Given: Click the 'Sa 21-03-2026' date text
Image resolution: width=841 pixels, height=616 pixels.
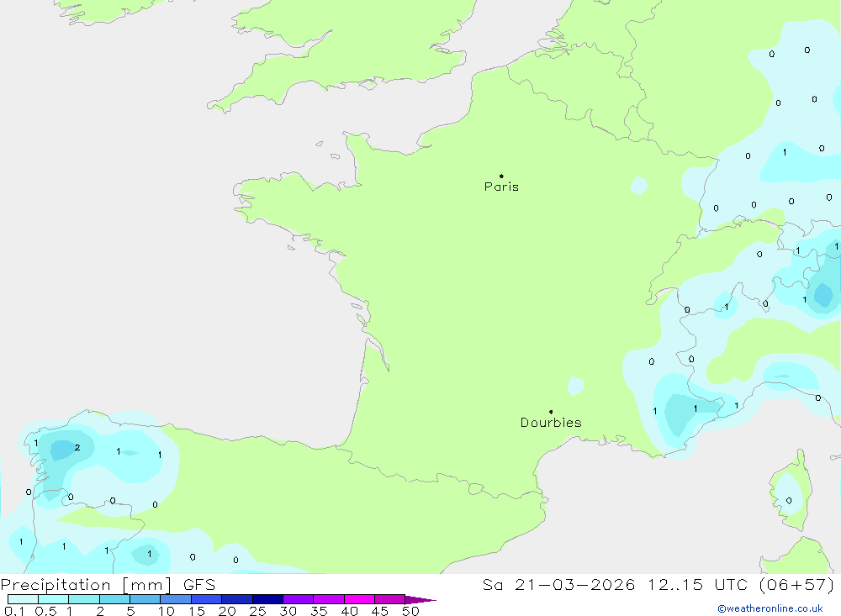Looking at the screenshot, I should (x=558, y=585).
